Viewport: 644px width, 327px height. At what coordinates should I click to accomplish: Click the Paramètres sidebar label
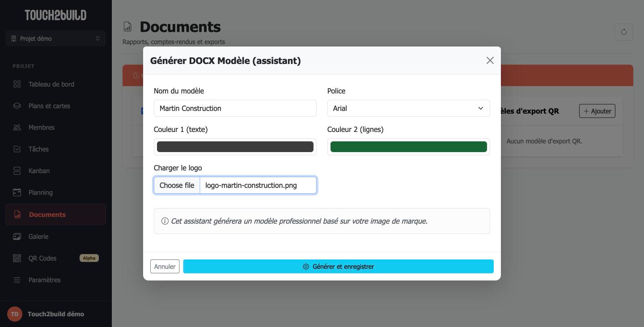tap(44, 280)
